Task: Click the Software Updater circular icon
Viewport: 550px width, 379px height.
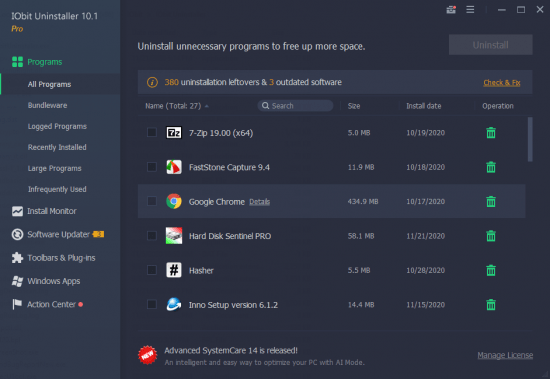Action: click(x=17, y=234)
